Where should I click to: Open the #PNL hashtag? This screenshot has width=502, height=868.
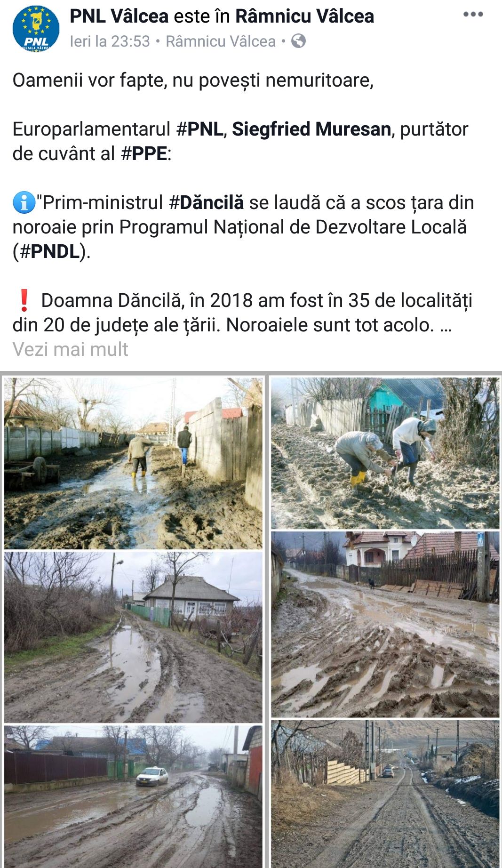199,129
